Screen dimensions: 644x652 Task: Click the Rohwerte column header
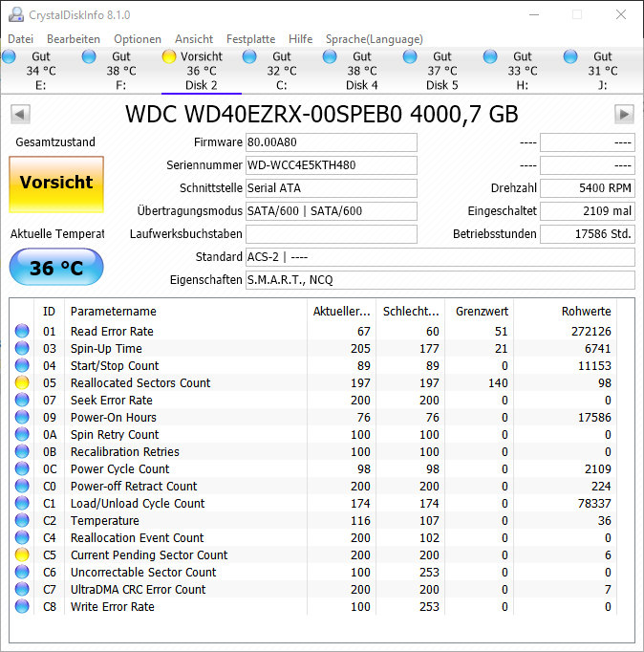pos(565,311)
